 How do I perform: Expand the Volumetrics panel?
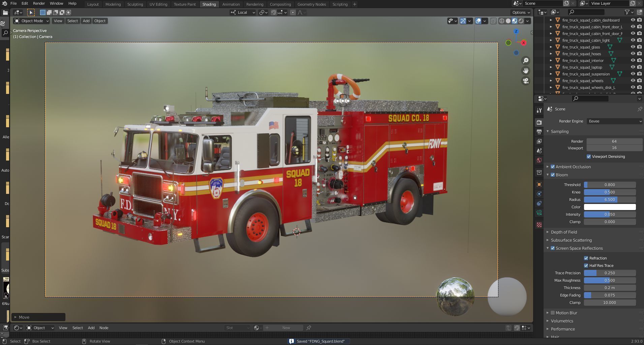[x=562, y=321]
